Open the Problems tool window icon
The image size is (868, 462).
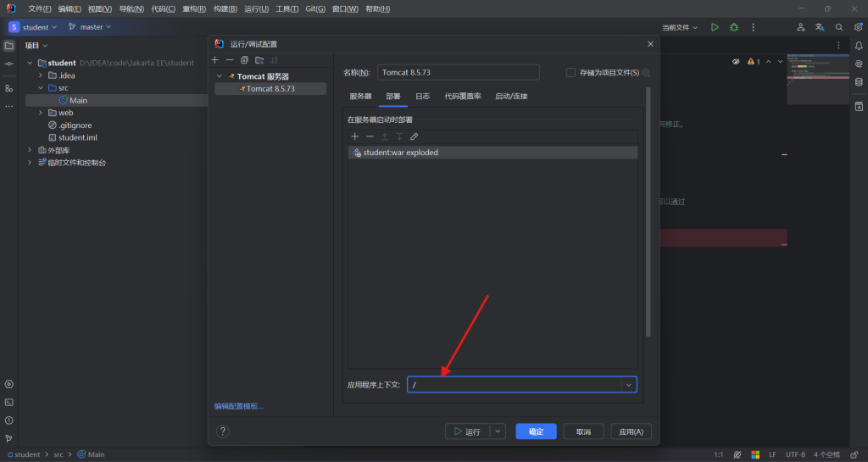[x=8, y=420]
